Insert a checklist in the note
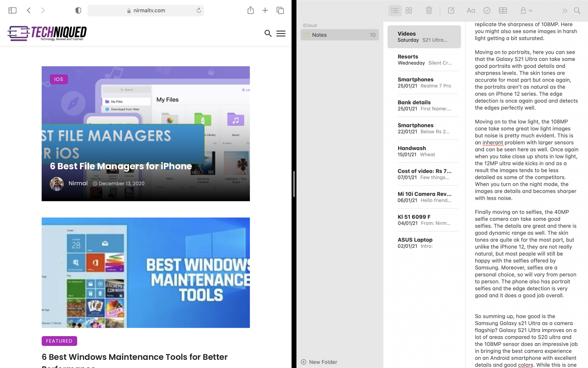This screenshot has width=588, height=368. (x=487, y=11)
